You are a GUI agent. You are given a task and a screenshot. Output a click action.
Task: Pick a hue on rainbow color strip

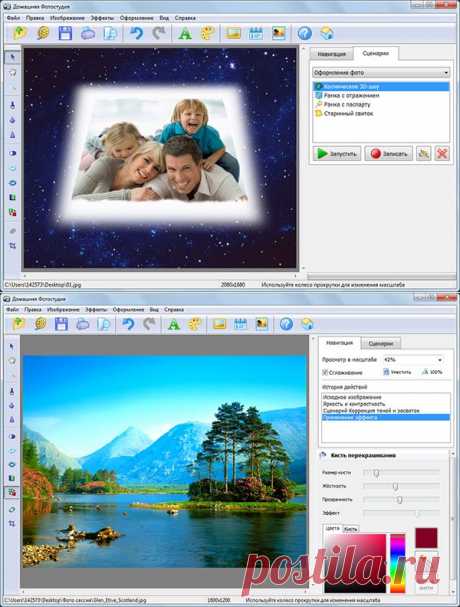(397, 563)
